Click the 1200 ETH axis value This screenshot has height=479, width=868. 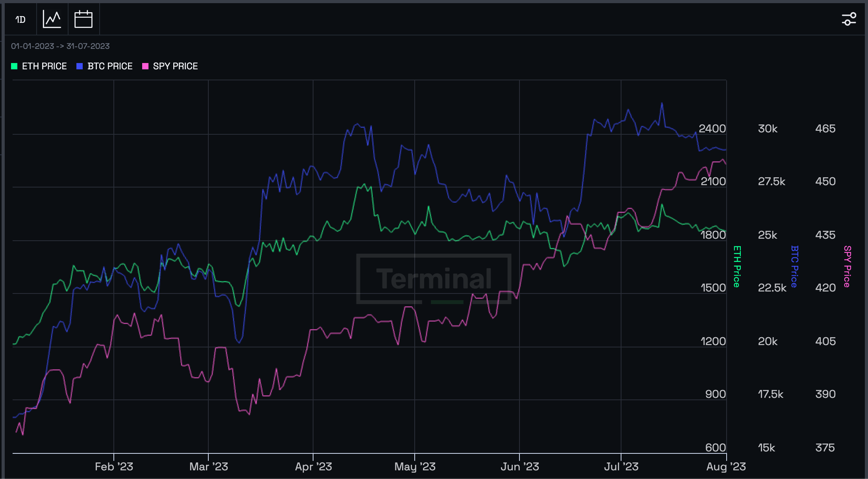click(x=713, y=341)
